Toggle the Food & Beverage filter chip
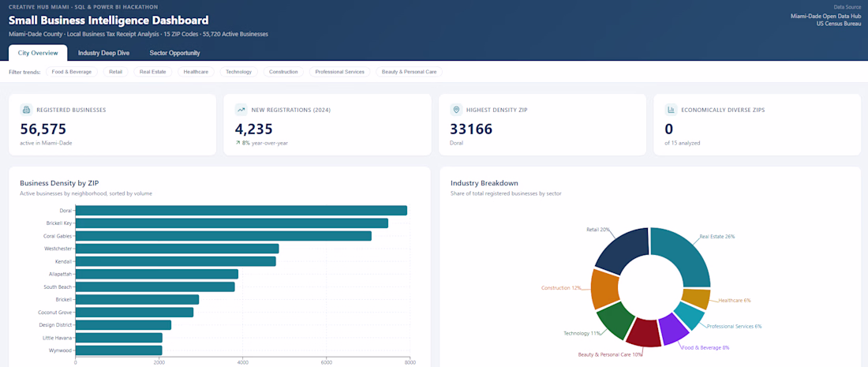 pyautogui.click(x=72, y=72)
